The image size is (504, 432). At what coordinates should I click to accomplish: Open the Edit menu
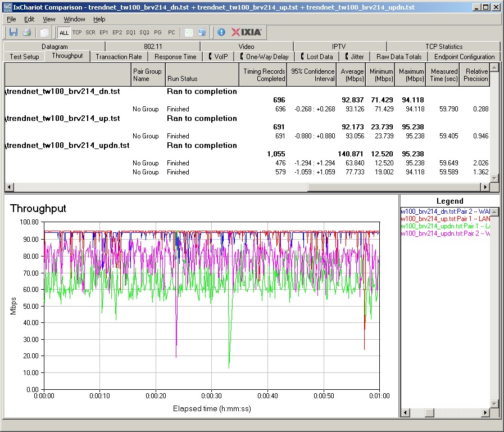pyautogui.click(x=29, y=19)
